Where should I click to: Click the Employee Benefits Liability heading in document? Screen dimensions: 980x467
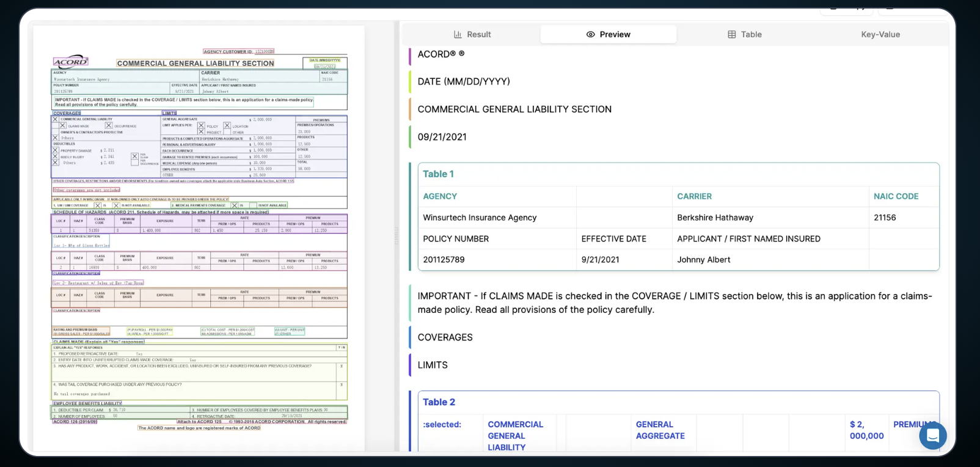click(87, 403)
